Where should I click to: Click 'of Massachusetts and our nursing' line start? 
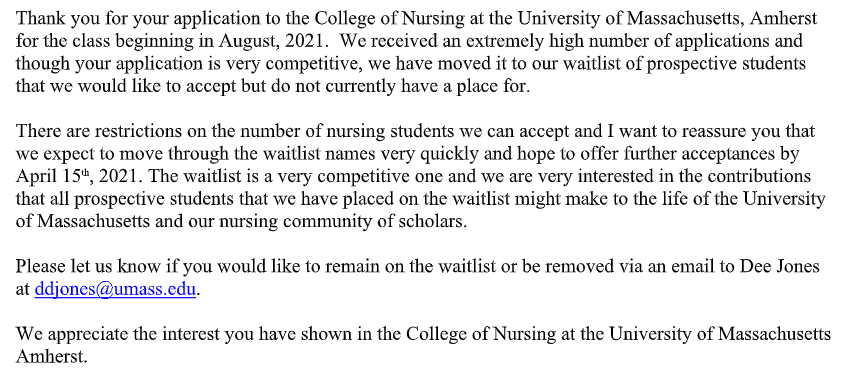(130, 222)
